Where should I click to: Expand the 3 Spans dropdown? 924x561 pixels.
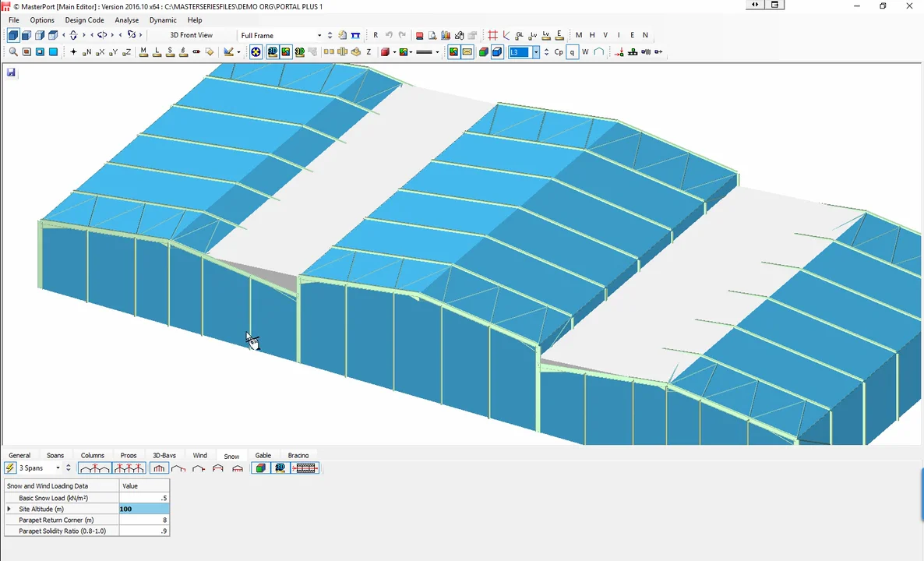(58, 468)
